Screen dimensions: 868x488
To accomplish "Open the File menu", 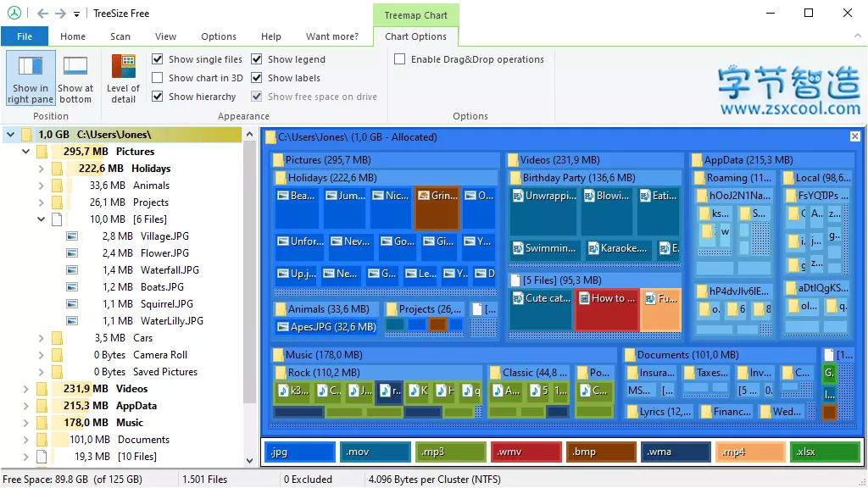I will 25,36.
